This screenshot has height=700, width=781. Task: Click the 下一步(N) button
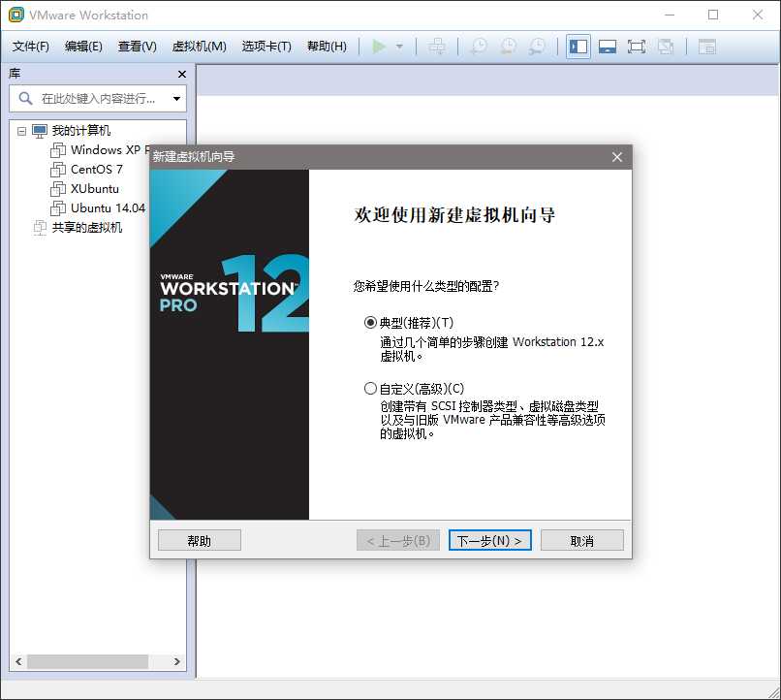click(x=489, y=540)
